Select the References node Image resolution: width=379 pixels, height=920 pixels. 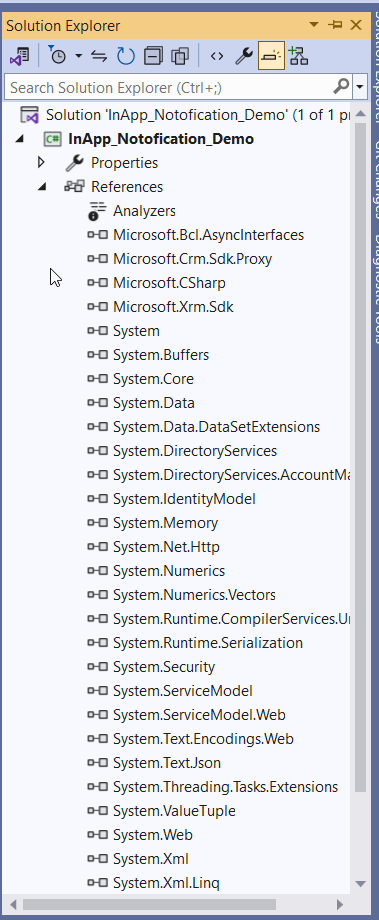coord(127,187)
